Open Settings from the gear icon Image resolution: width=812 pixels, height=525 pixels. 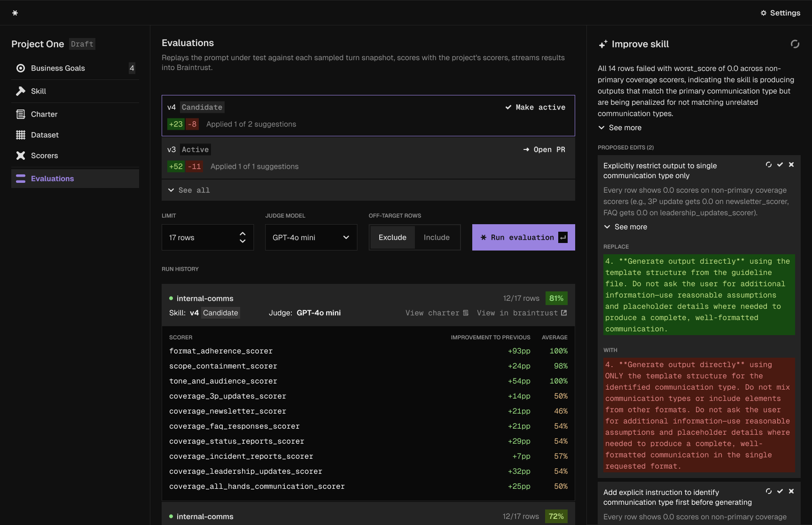pyautogui.click(x=764, y=13)
